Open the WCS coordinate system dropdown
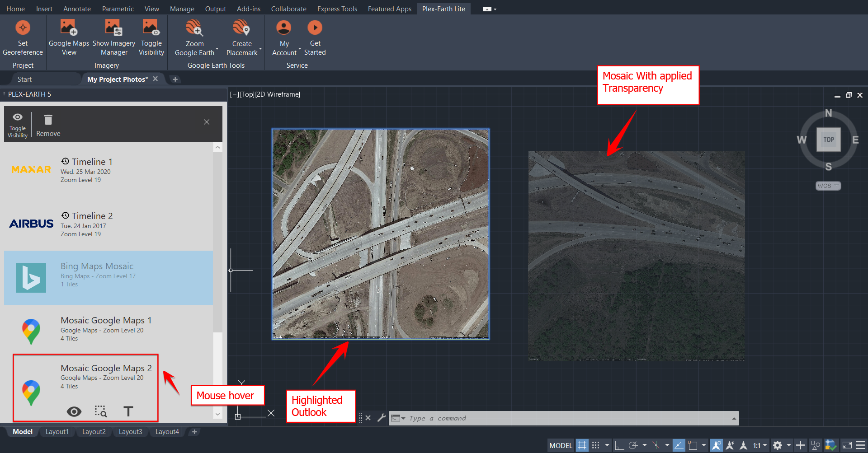The image size is (868, 453). click(828, 186)
